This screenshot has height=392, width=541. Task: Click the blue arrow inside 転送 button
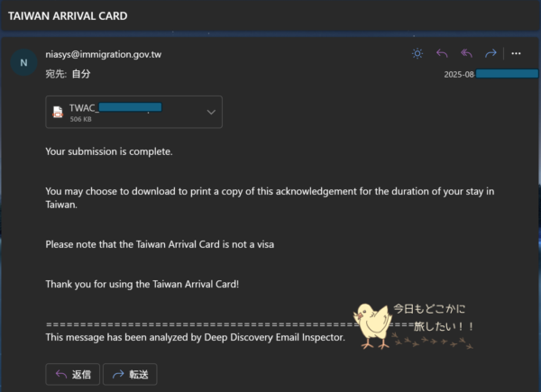tap(118, 374)
